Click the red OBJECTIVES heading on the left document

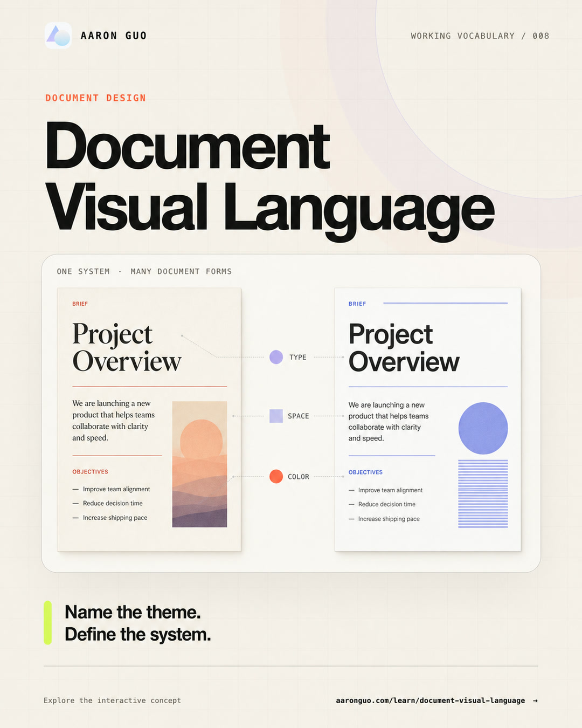click(90, 472)
